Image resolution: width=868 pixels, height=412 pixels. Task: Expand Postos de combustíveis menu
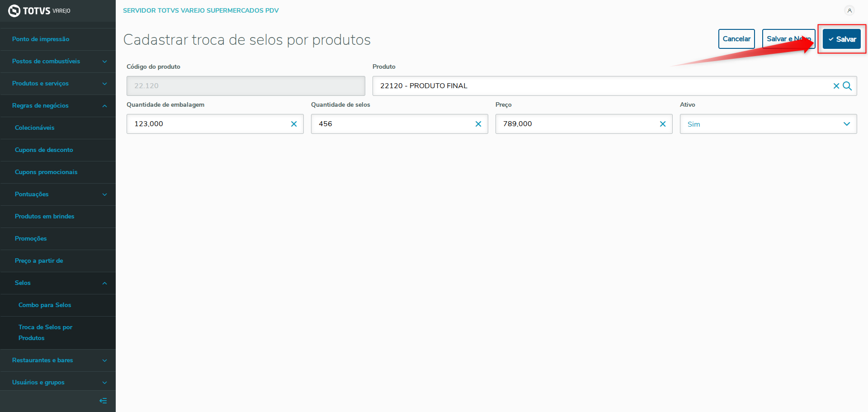(x=104, y=62)
